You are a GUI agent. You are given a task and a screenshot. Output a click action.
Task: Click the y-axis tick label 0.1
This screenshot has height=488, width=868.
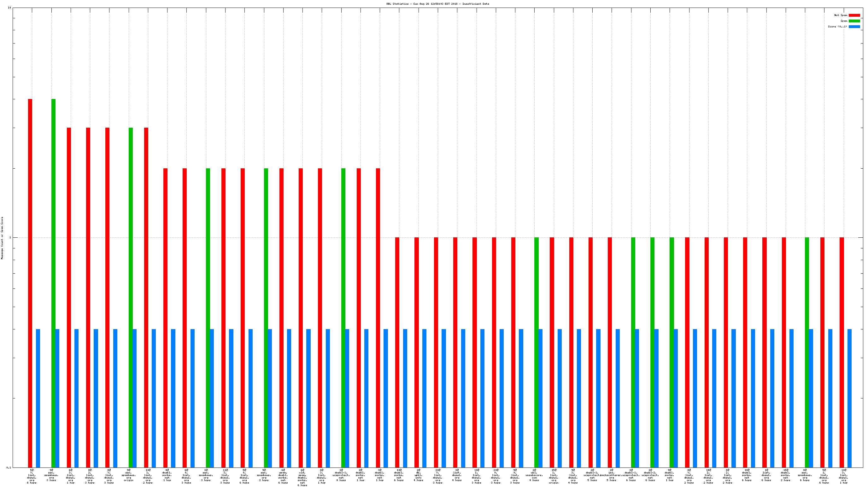coord(9,468)
